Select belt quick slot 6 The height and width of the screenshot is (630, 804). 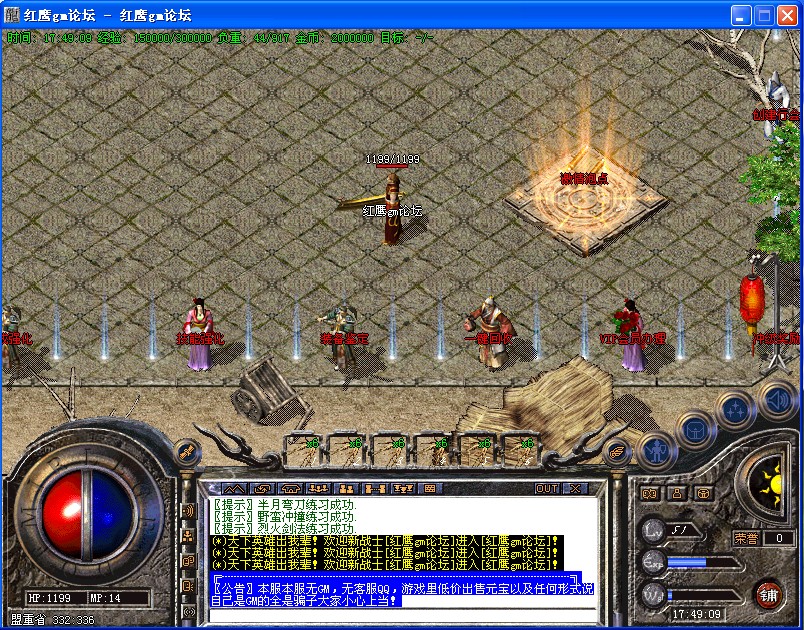coord(519,450)
